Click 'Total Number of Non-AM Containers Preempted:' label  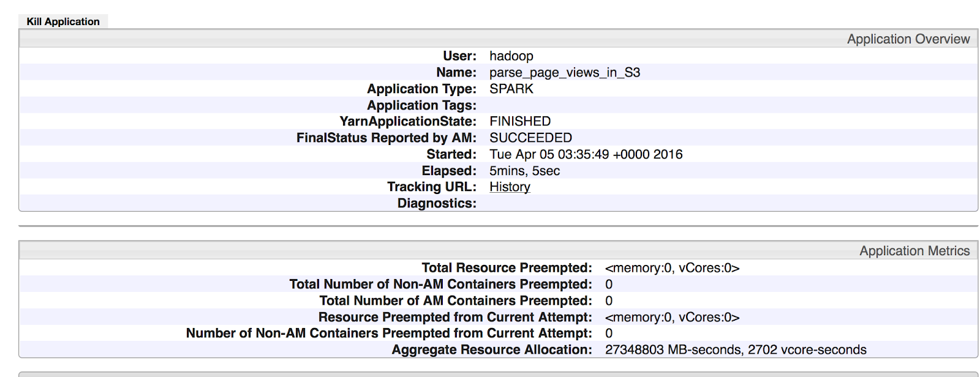pos(441,284)
